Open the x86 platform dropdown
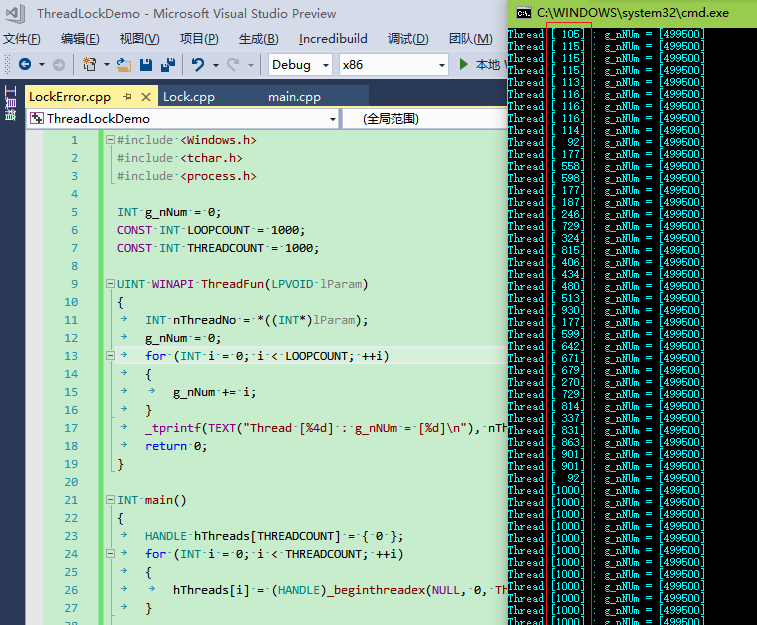Screen dimensions: 757x625 click(x=393, y=64)
